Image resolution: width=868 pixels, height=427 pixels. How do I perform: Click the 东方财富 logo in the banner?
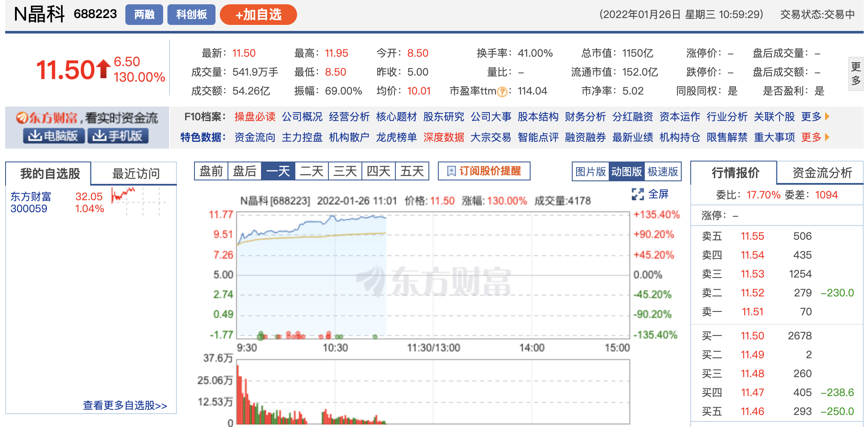(x=47, y=118)
